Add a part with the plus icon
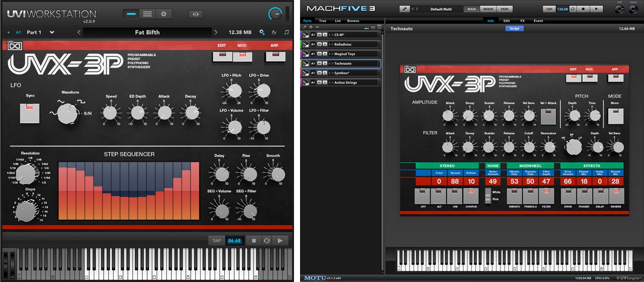The width and height of the screenshot is (644, 282). point(311,27)
